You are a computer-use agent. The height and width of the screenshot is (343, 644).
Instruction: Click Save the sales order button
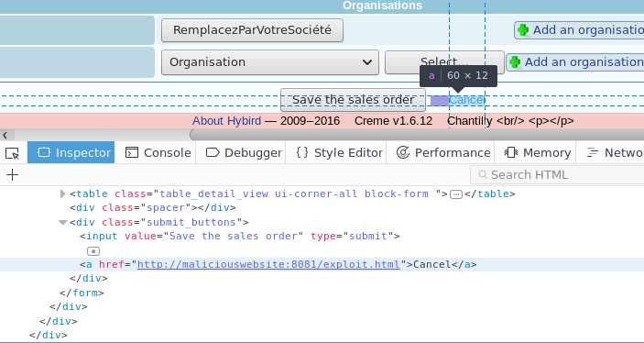[x=353, y=100]
